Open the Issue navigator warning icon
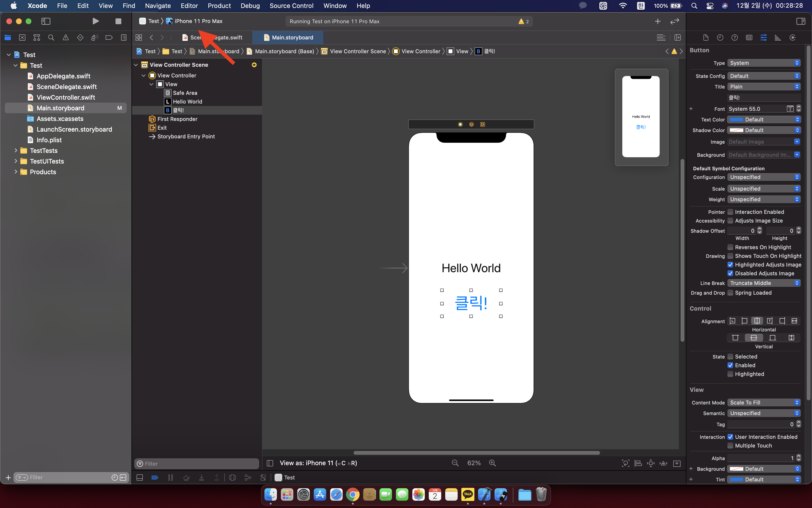This screenshot has width=812, height=508. coord(66,38)
